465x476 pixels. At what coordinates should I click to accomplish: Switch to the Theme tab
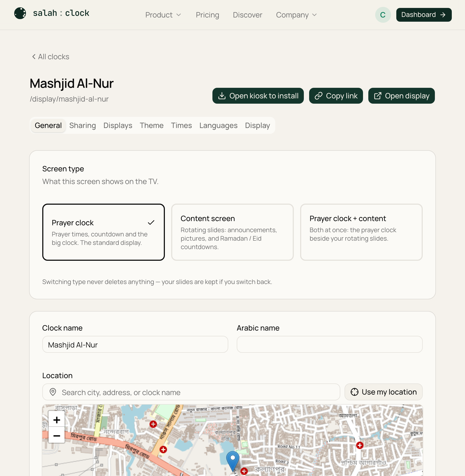[x=152, y=125]
